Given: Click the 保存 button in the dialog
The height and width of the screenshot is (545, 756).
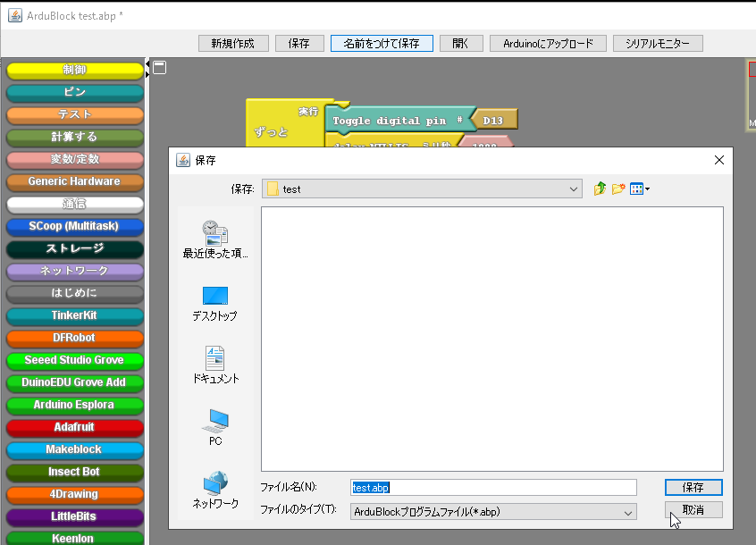Looking at the screenshot, I should tap(693, 487).
